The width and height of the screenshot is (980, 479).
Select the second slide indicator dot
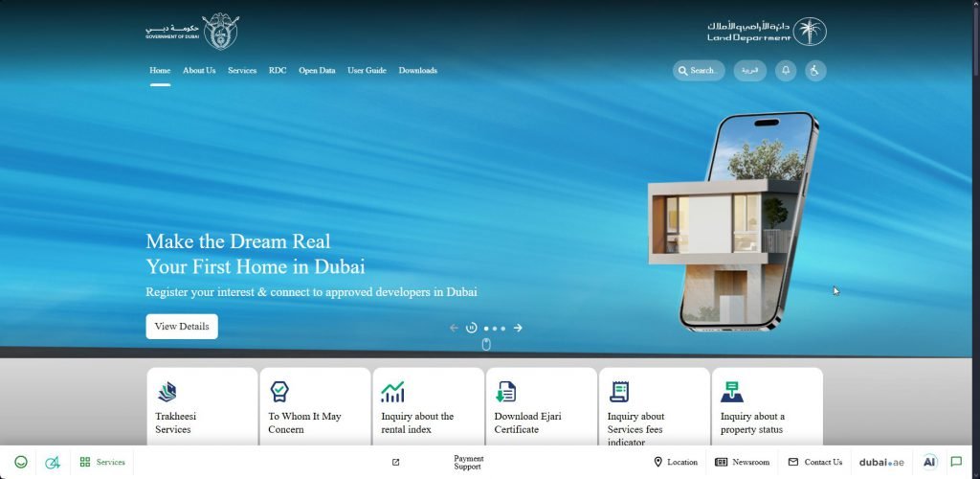[495, 329]
